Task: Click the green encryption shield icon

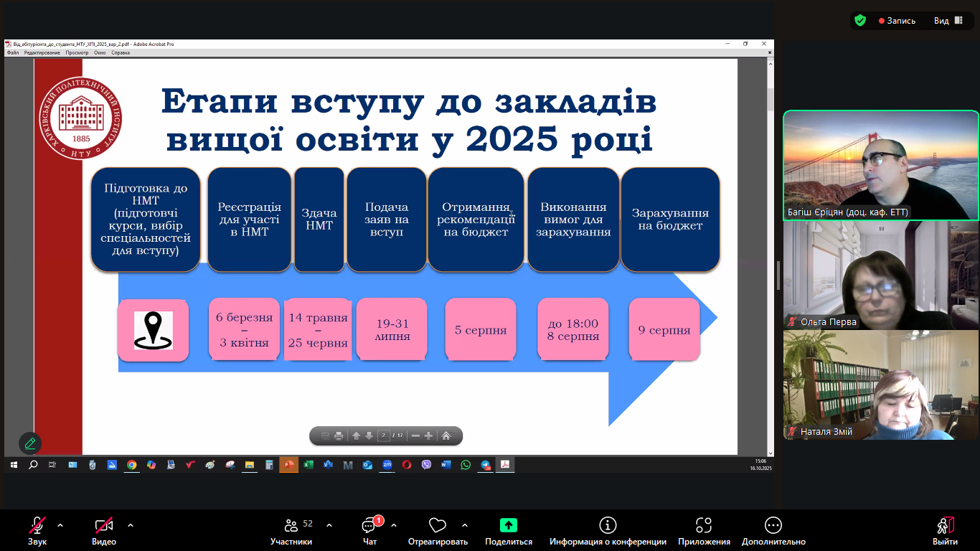Action: [x=860, y=21]
